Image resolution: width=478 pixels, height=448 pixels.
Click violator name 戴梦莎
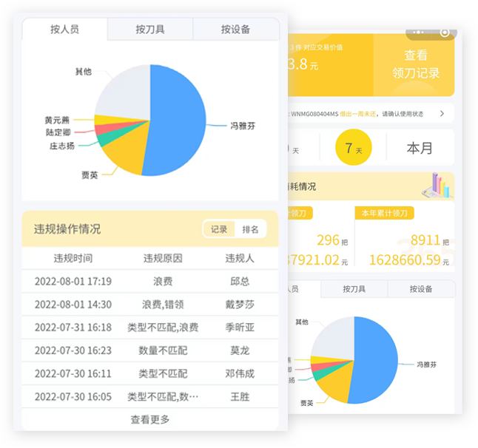coord(240,305)
